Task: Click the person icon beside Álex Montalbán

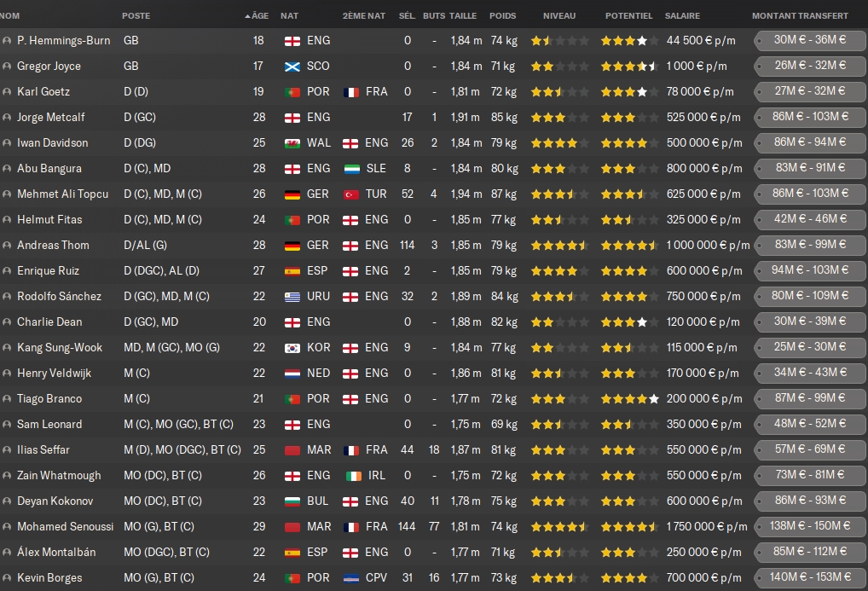Action: coord(7,553)
